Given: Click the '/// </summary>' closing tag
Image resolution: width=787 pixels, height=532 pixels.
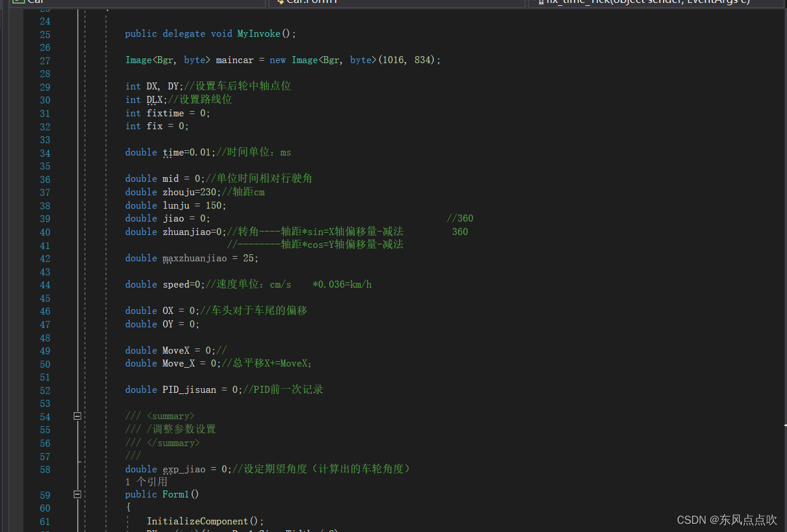Looking at the screenshot, I should [163, 443].
